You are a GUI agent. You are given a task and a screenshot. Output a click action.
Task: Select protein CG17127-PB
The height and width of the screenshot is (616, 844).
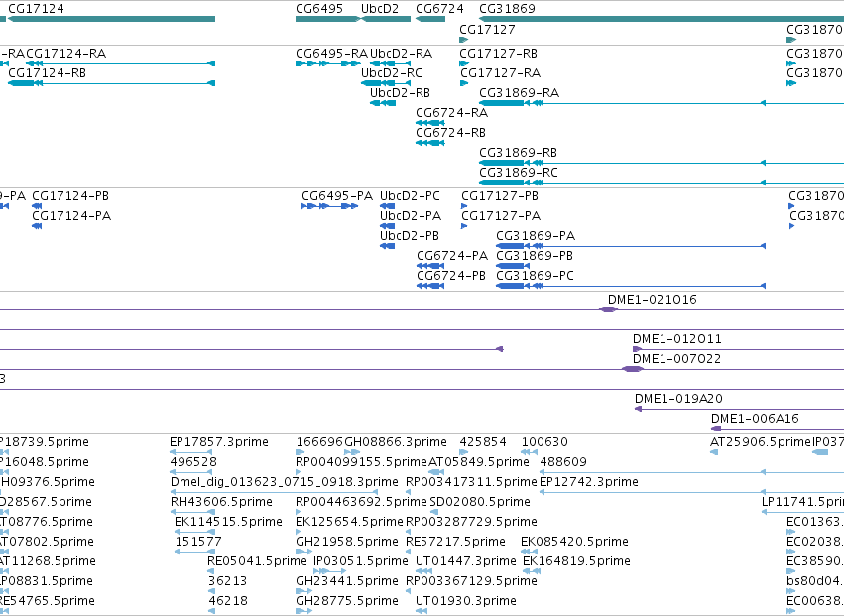(x=500, y=196)
